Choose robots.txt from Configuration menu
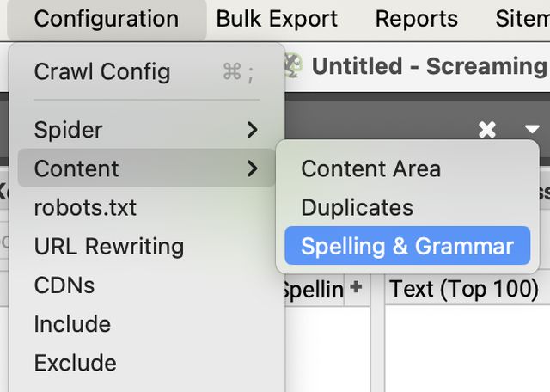The image size is (550, 392). coord(85,207)
